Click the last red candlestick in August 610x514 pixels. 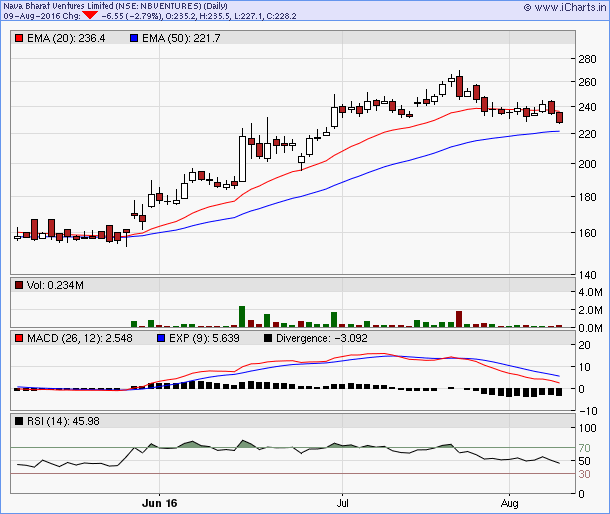pos(559,117)
